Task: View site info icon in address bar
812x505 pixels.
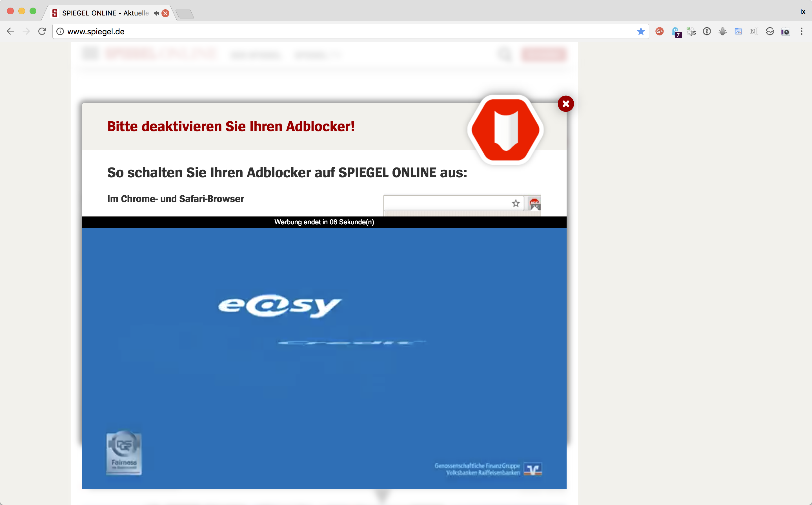Action: click(x=60, y=32)
